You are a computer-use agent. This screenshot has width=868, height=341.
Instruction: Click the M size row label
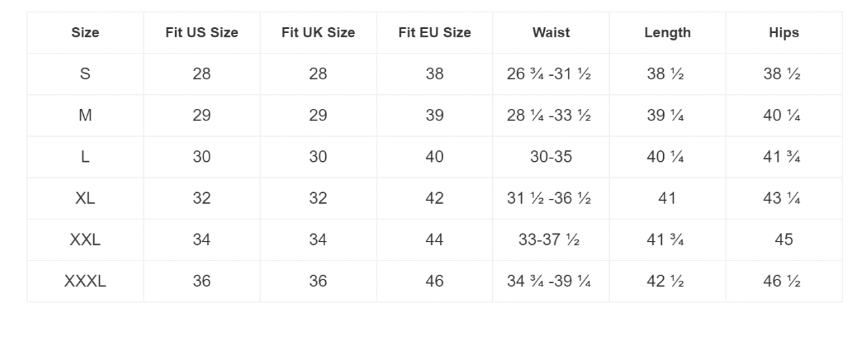(85, 116)
